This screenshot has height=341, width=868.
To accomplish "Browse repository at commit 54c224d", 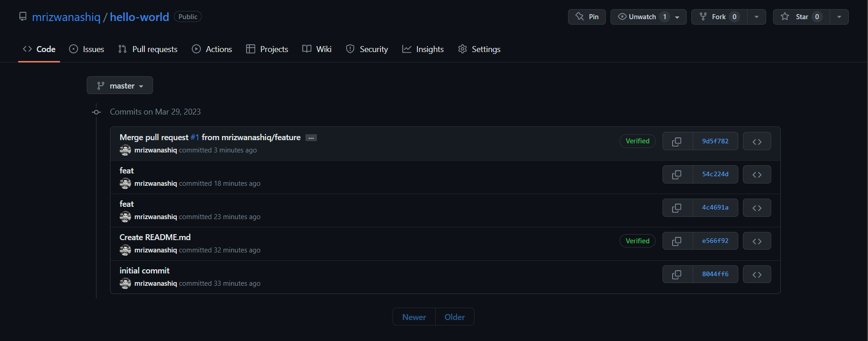I will pyautogui.click(x=757, y=174).
